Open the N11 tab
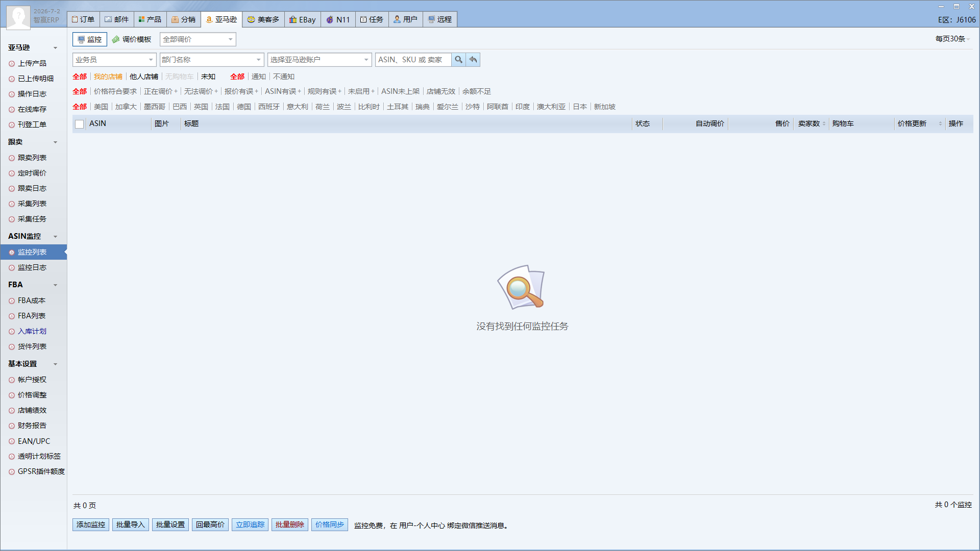This screenshot has height=551, width=980. [338, 19]
